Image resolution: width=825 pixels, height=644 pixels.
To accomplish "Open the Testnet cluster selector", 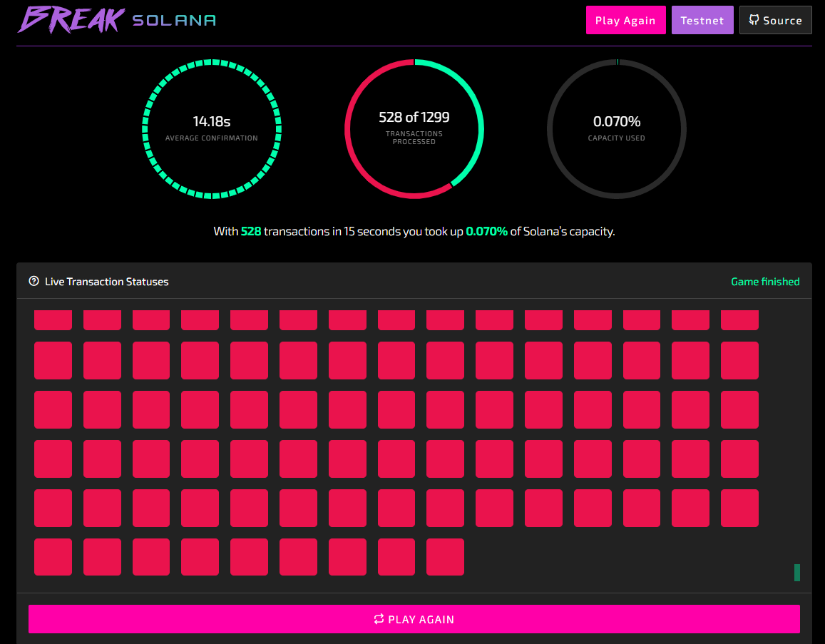I will click(702, 21).
